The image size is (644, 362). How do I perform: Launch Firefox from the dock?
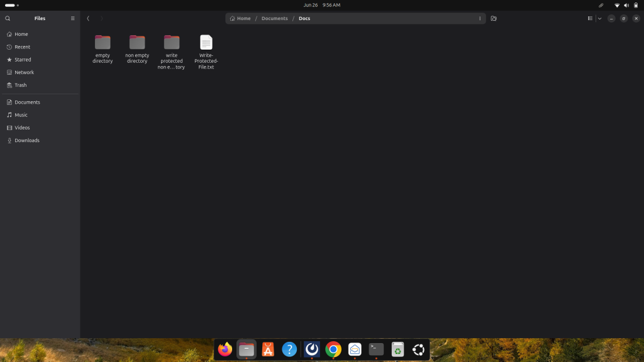point(225,349)
